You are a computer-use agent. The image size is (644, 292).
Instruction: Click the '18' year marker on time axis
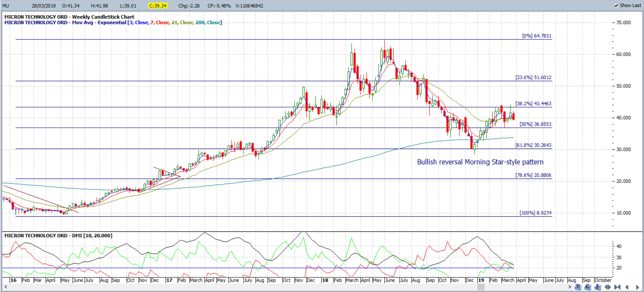pos(325,280)
